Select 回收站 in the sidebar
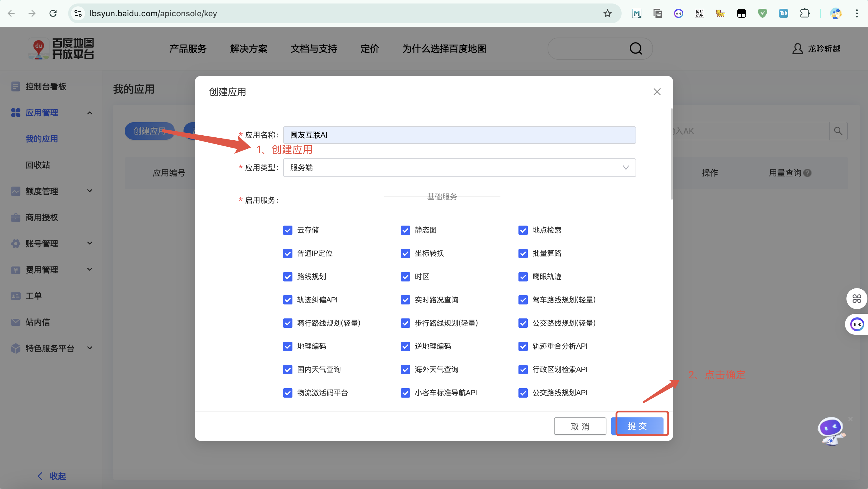The width and height of the screenshot is (868, 489). click(38, 165)
